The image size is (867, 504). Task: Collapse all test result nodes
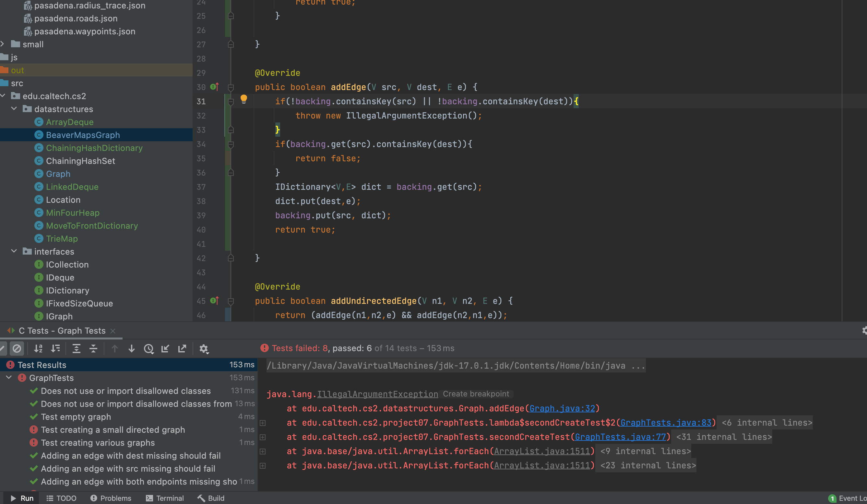tap(93, 349)
